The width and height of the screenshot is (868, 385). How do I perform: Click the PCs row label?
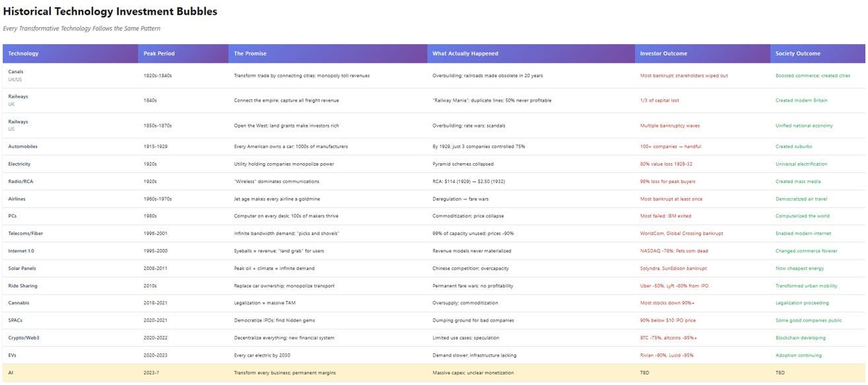(x=11, y=216)
